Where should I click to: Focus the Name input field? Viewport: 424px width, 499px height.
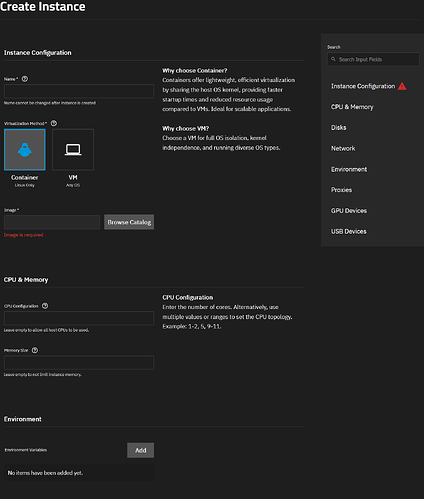pyautogui.click(x=79, y=91)
